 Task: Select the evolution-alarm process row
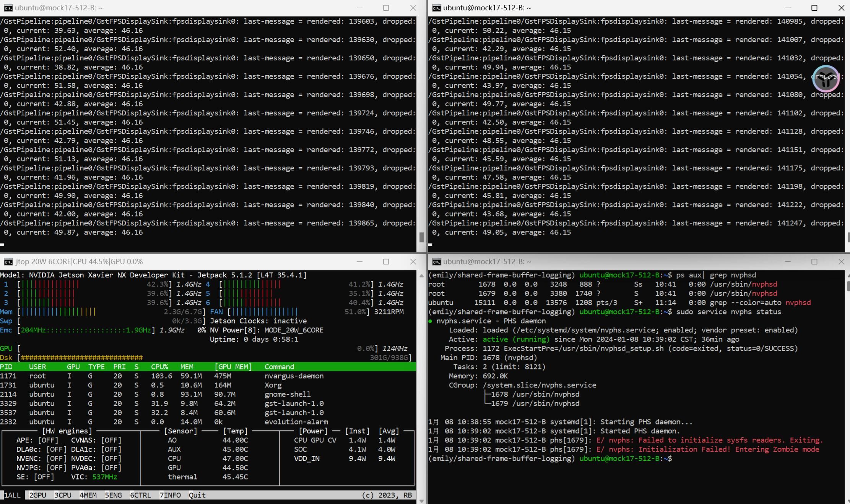click(x=208, y=422)
